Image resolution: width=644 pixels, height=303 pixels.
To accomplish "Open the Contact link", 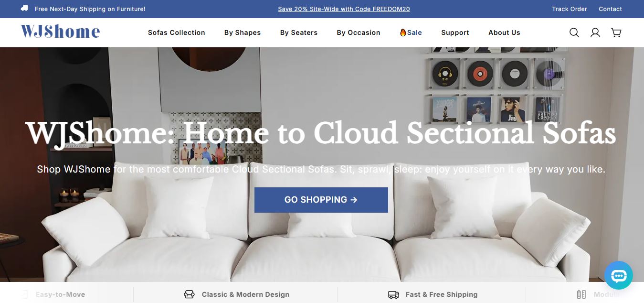I will click(x=610, y=9).
